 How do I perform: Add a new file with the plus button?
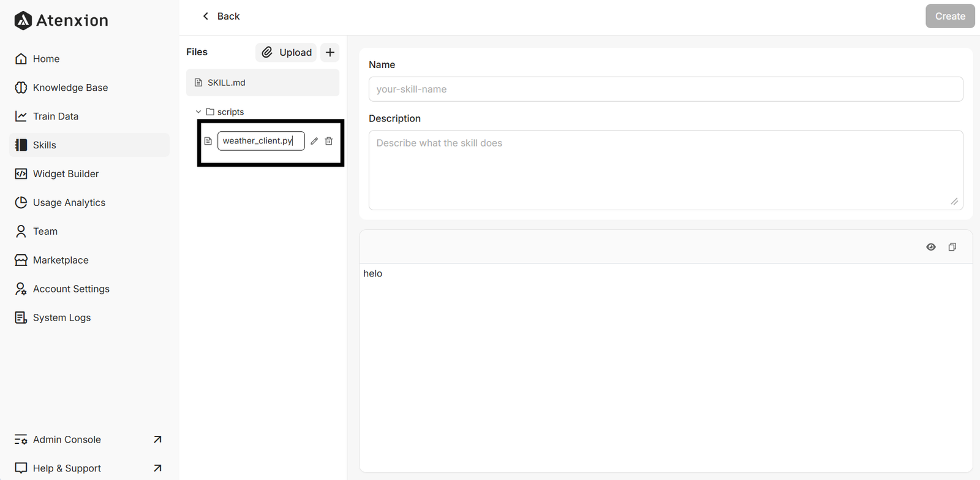coord(330,53)
